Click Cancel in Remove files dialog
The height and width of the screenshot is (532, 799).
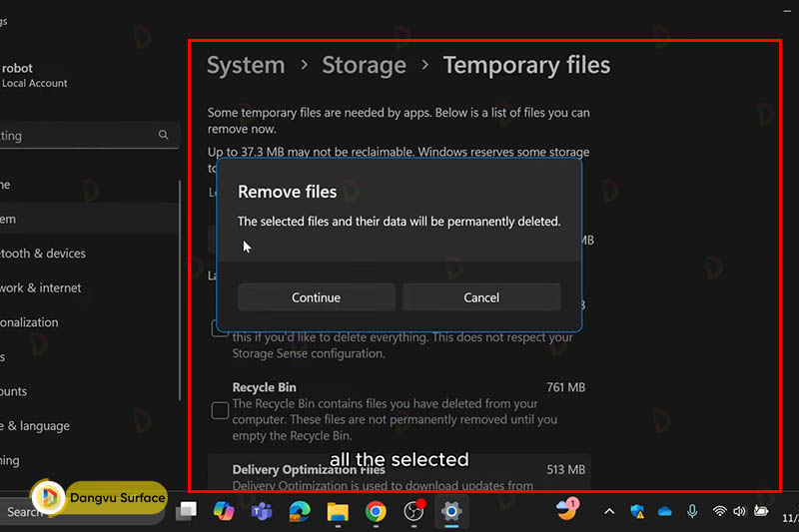point(481,297)
